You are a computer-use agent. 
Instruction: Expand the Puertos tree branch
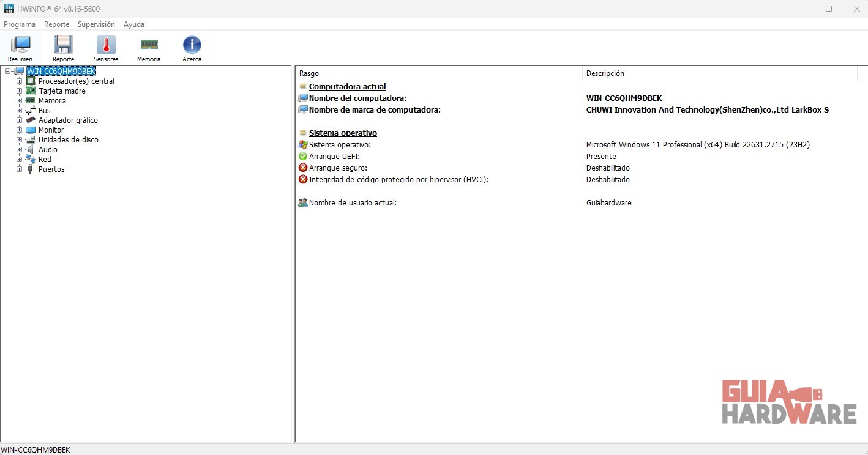click(20, 169)
